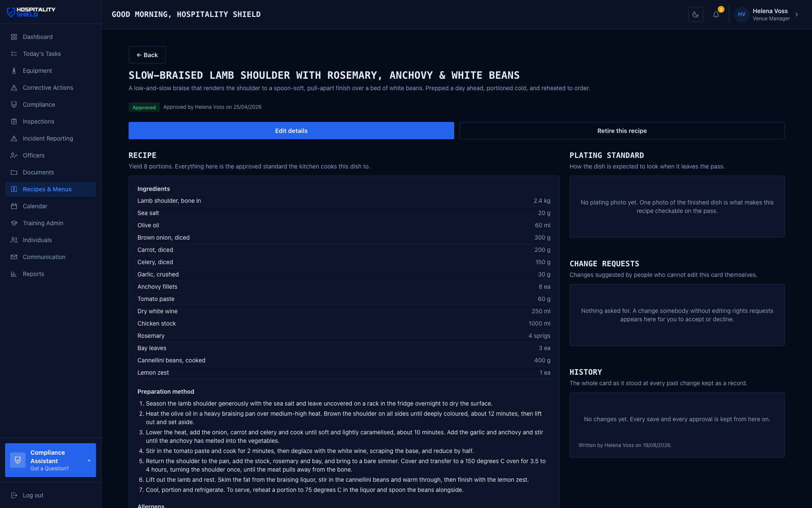The width and height of the screenshot is (812, 508).
Task: Open the Reports chart icon
Action: point(14,274)
